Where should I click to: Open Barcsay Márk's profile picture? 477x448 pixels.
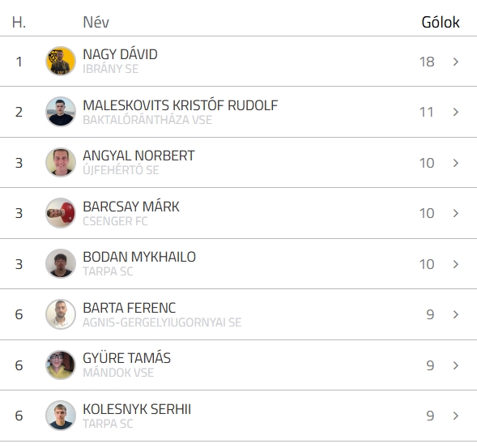click(x=61, y=213)
